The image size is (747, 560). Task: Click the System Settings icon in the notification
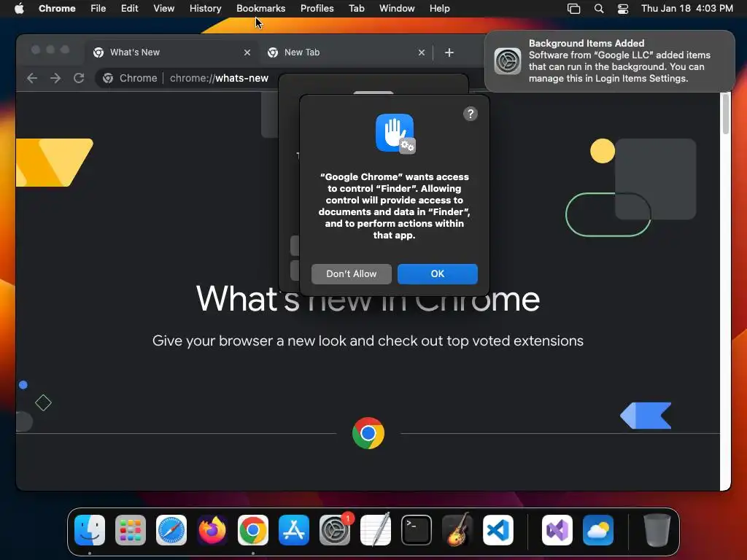pos(508,61)
